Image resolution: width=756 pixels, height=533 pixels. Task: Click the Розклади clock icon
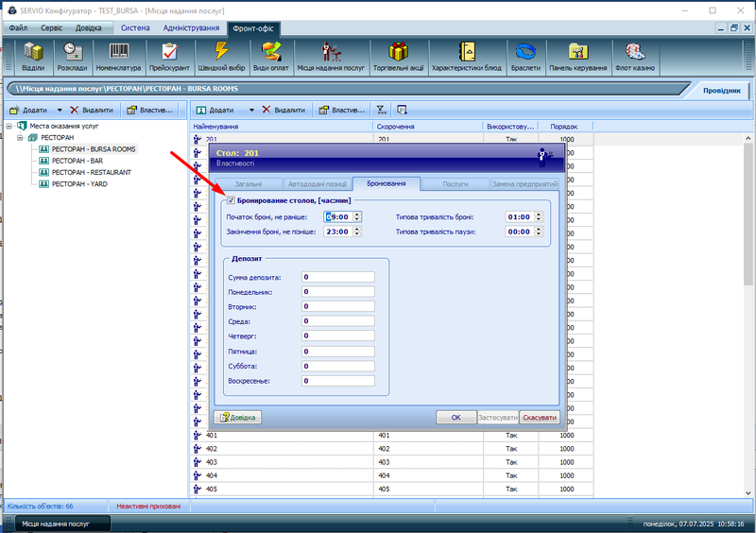[72, 55]
